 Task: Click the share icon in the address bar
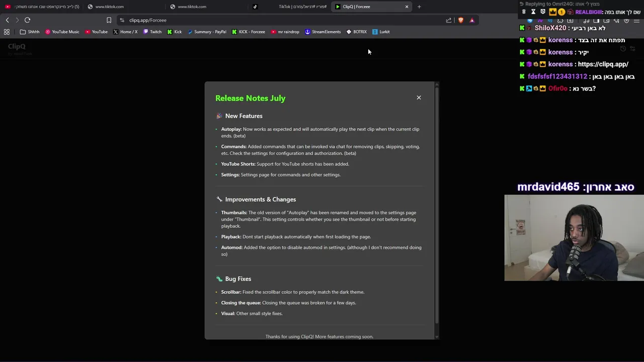[449, 20]
